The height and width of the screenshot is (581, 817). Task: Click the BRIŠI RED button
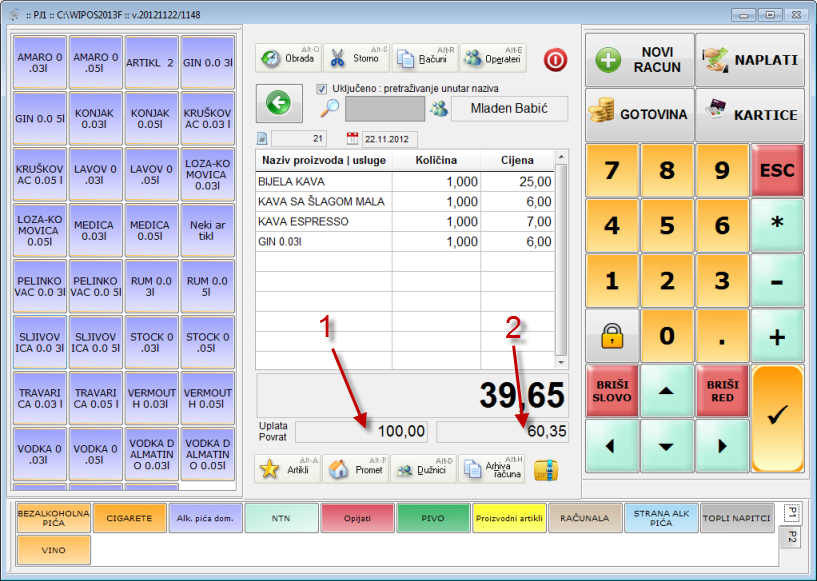tap(722, 391)
